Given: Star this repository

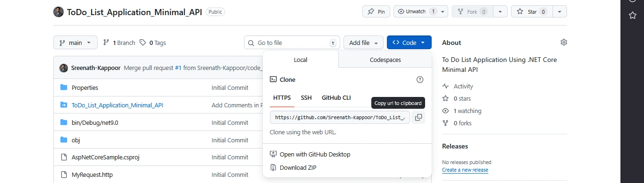Looking at the screenshot, I should click(532, 12).
